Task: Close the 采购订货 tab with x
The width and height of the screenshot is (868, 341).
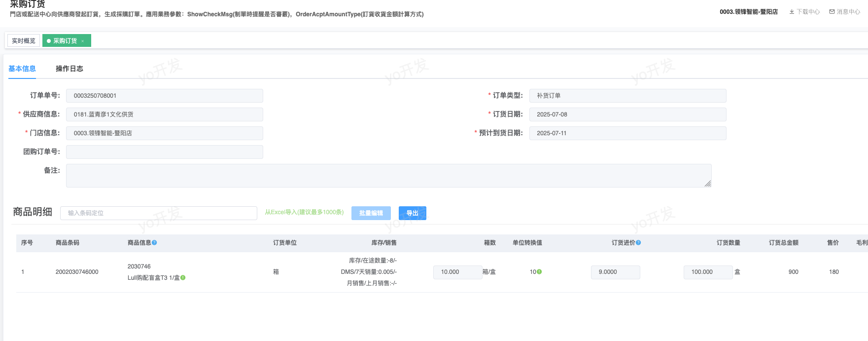Action: [x=83, y=41]
